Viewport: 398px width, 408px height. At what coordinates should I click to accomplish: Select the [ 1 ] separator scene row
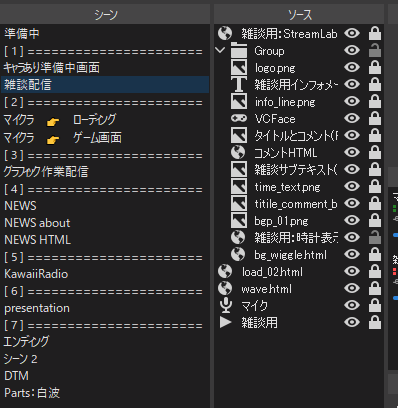(105, 51)
